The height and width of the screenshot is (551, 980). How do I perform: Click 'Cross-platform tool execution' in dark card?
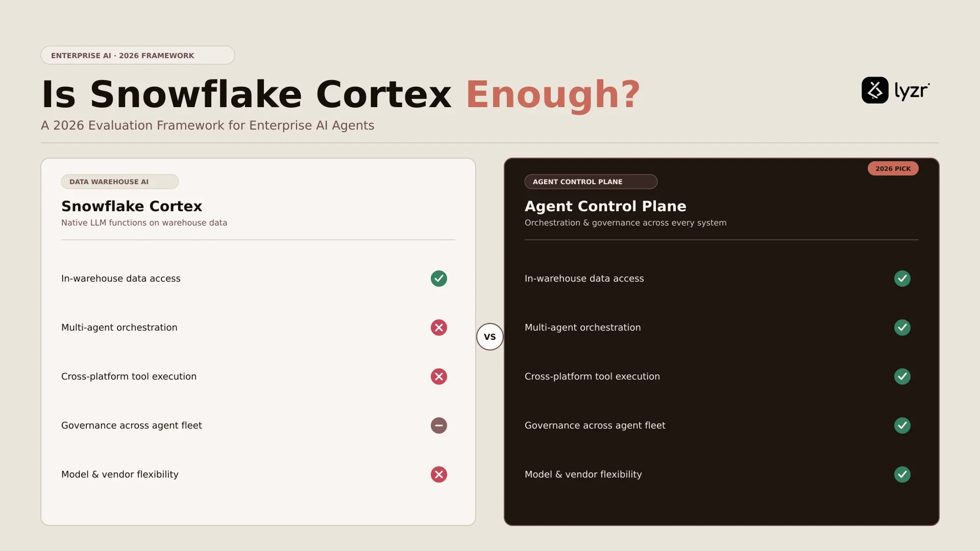click(x=593, y=377)
